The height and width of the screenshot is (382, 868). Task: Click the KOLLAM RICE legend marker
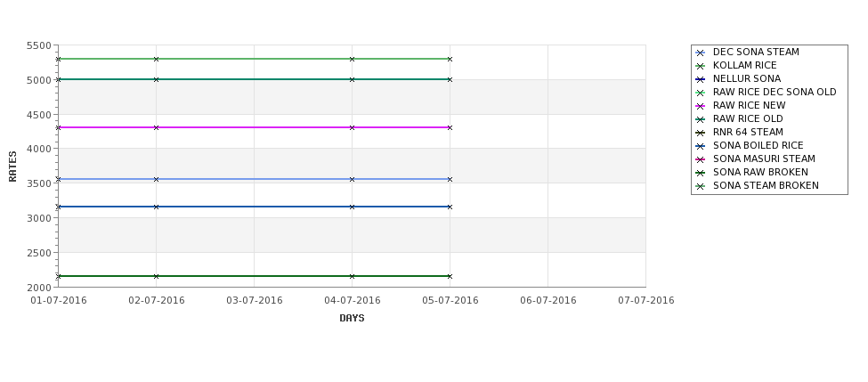pyautogui.click(x=701, y=66)
